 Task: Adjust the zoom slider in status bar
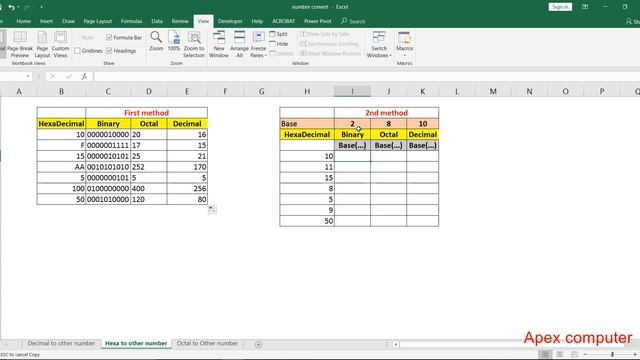612,354
